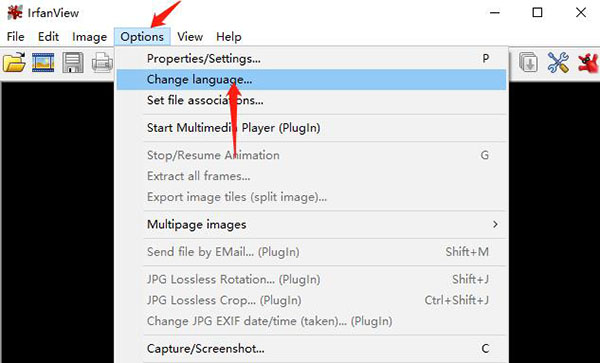The image size is (600, 363).
Task: Click the red IrfanView mascot About icon
Action: pos(588,63)
